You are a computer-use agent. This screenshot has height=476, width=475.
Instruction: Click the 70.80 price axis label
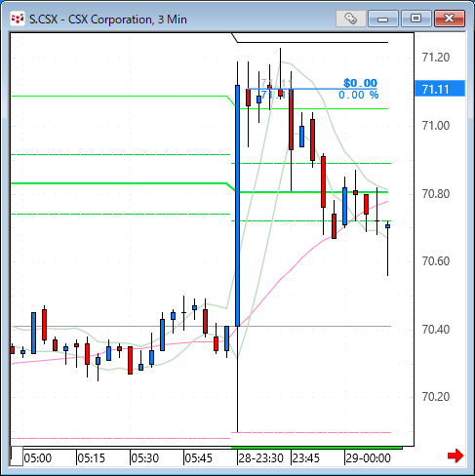coord(436,194)
